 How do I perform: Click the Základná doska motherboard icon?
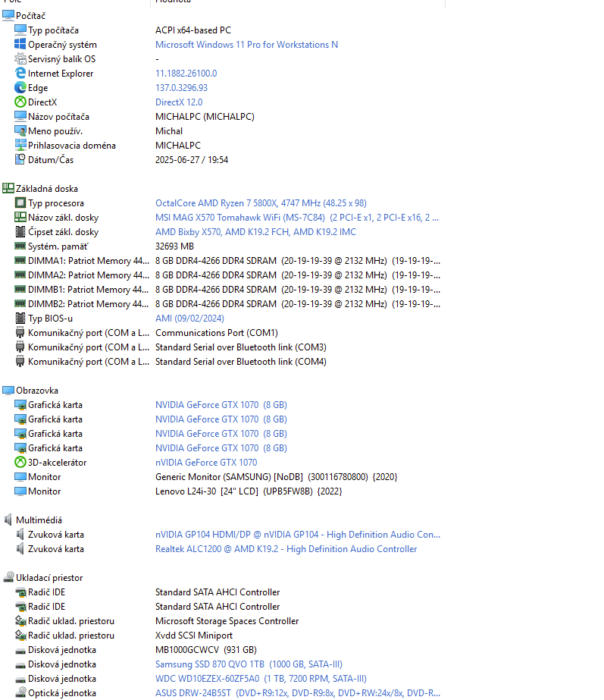[8, 188]
